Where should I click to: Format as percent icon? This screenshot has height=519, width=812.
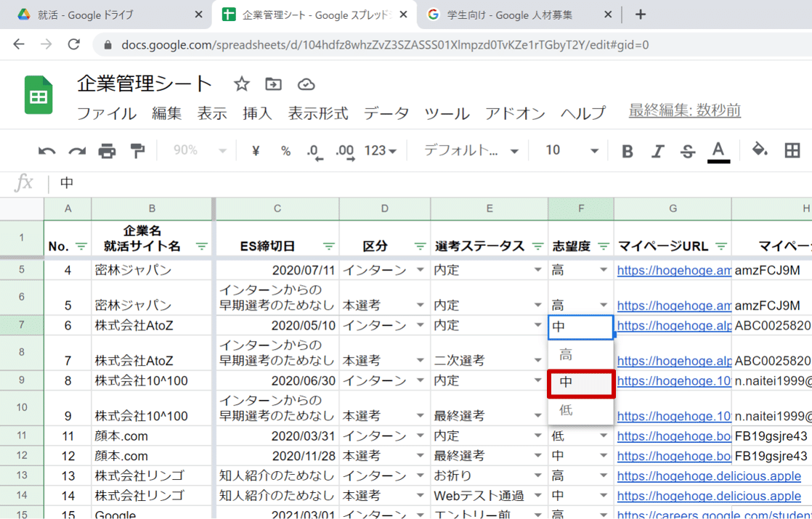[x=285, y=150]
